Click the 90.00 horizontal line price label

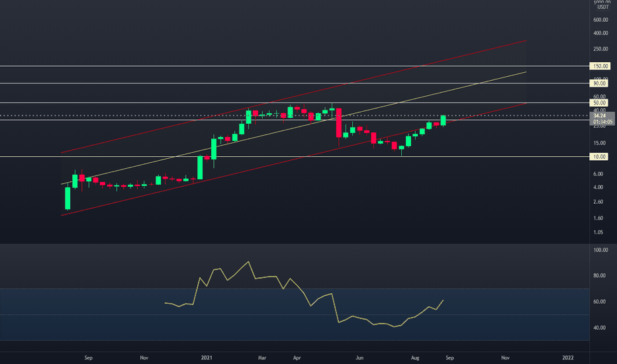pyautogui.click(x=599, y=83)
